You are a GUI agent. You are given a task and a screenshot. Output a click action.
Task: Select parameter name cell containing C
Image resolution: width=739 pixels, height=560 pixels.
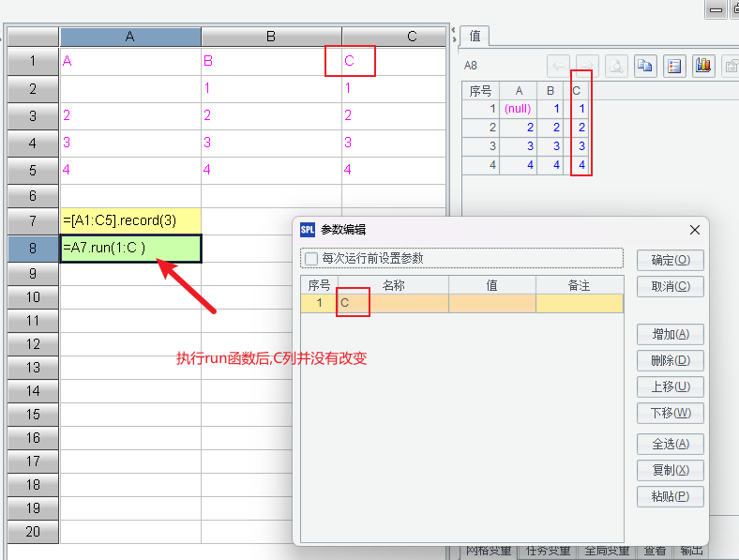(x=393, y=303)
